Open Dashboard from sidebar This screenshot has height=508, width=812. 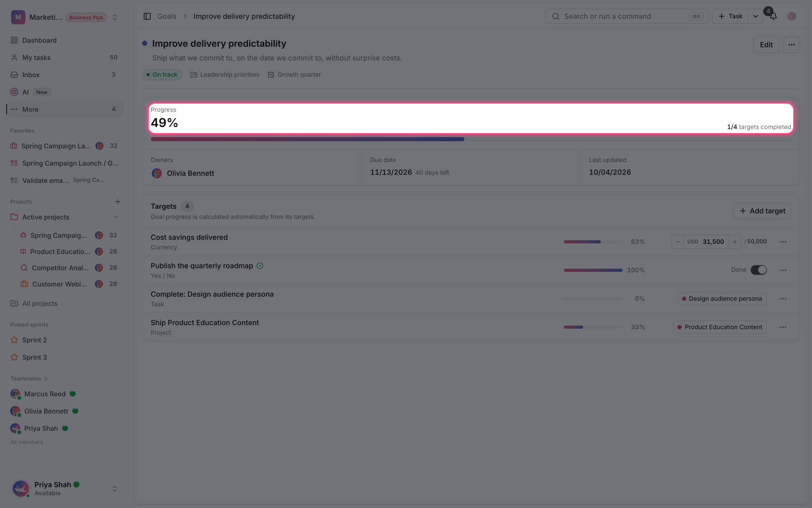coord(65,40)
